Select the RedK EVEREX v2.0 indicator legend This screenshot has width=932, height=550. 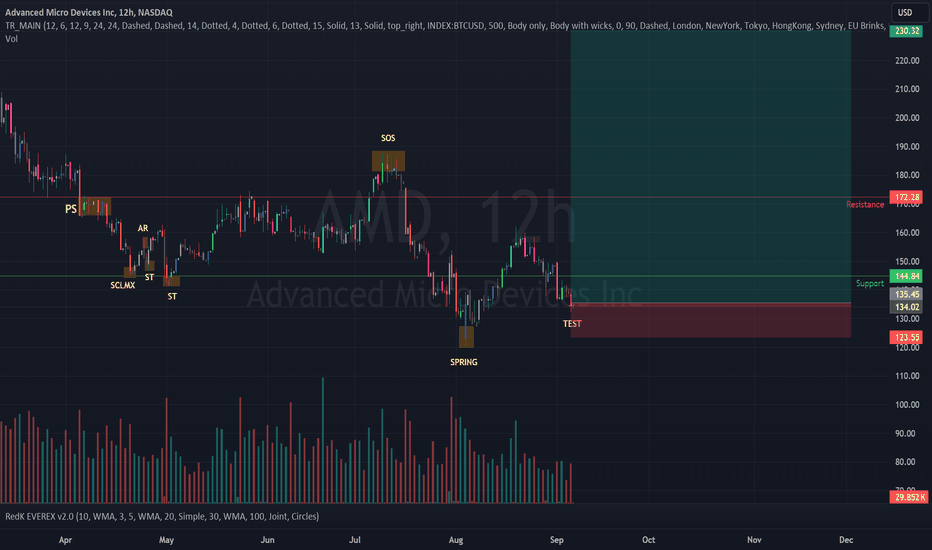(162, 516)
